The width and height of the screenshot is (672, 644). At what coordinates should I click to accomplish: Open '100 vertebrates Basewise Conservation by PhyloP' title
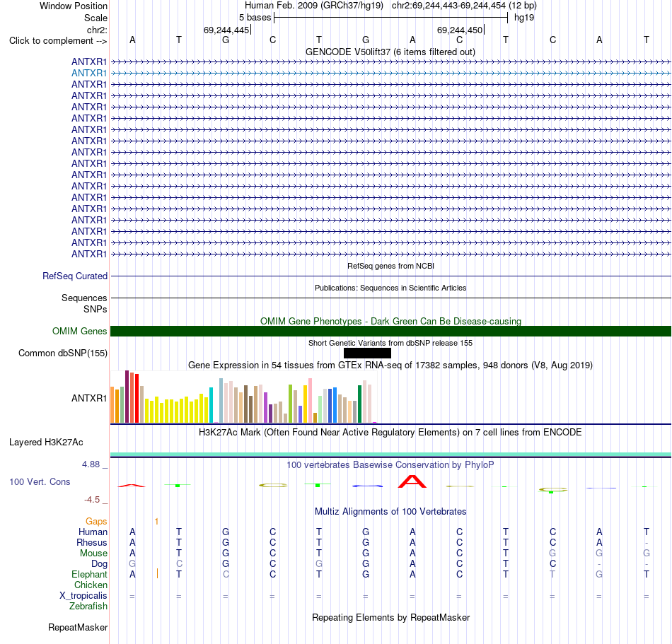(x=390, y=465)
